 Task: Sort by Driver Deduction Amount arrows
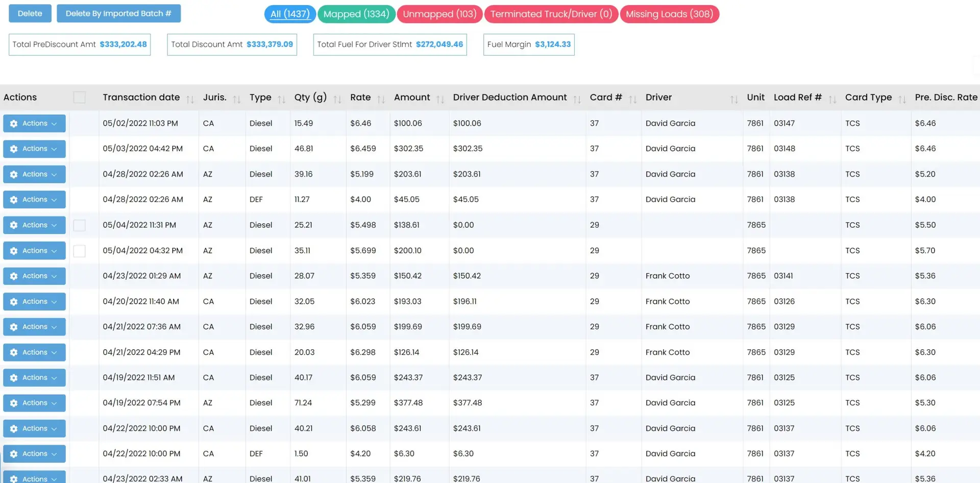click(577, 99)
